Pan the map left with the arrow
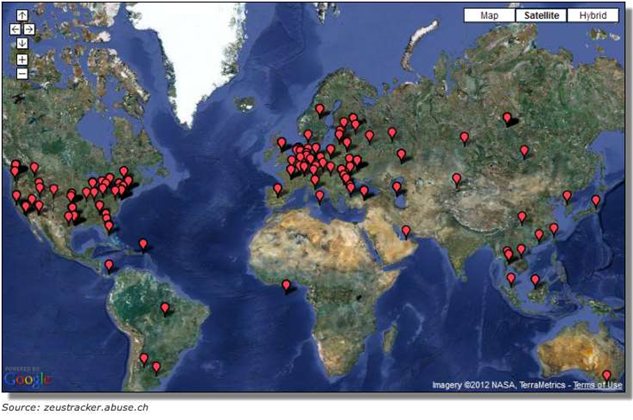This screenshot has width=633, height=420. pyautogui.click(x=14, y=29)
